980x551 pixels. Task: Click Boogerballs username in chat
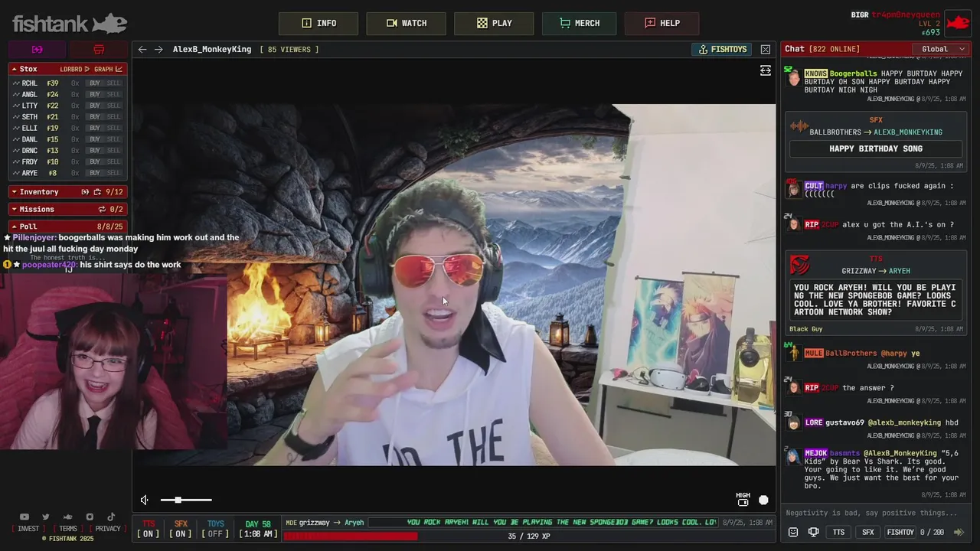(x=854, y=73)
